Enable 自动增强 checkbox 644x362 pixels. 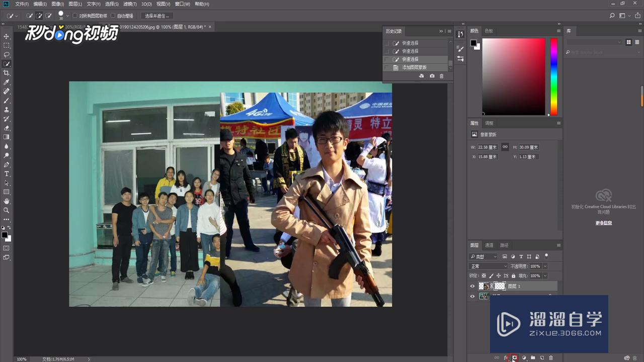[113, 16]
